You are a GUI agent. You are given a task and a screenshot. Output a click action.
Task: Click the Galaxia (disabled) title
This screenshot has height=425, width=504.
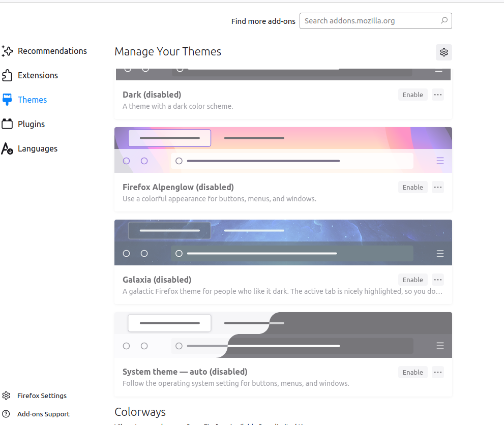(x=157, y=280)
